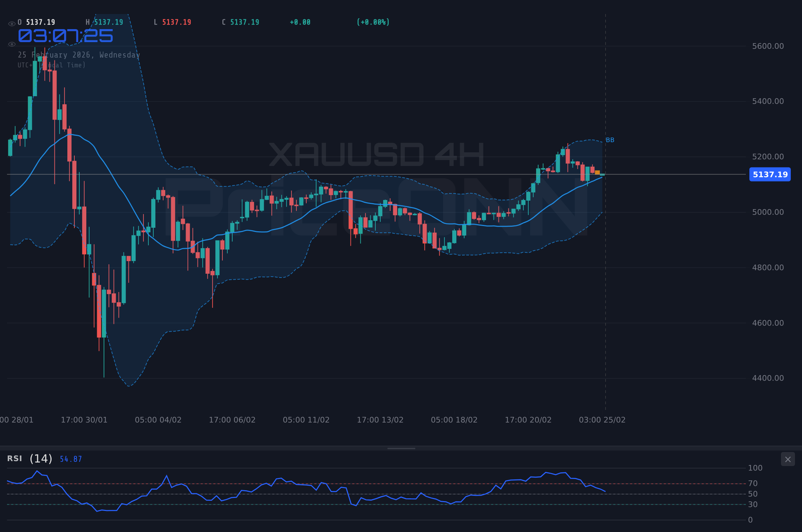Click the BB label near the upper band

tap(610, 140)
